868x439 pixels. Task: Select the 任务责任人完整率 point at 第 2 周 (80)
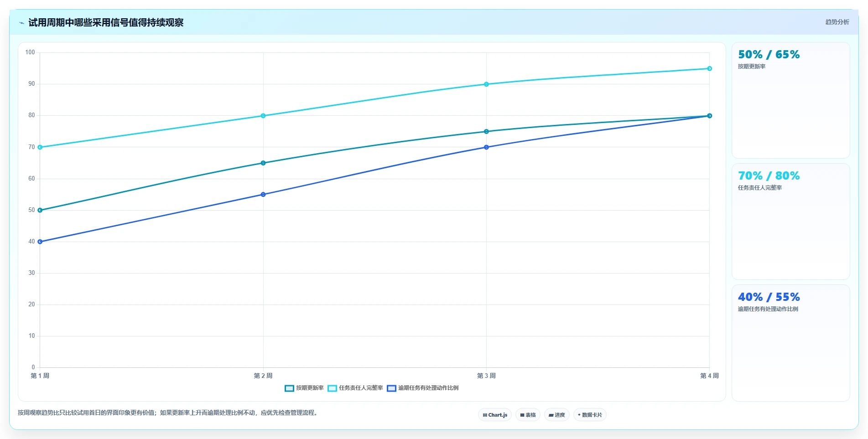point(263,116)
